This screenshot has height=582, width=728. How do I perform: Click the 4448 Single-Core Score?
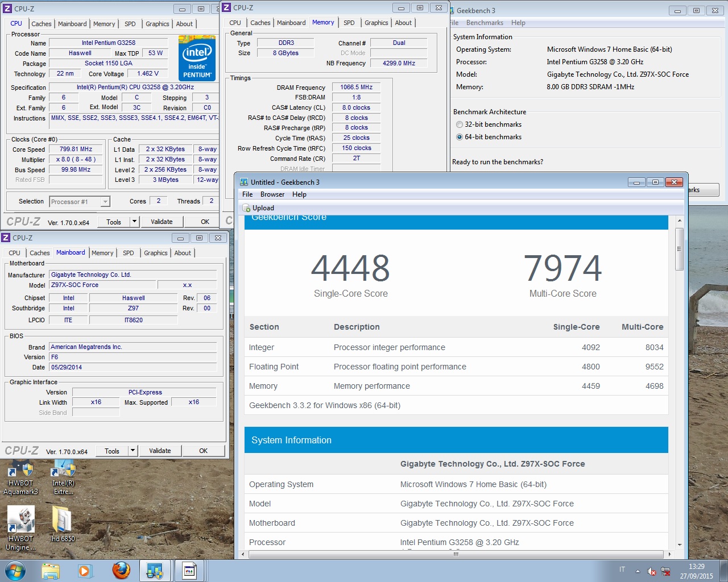[x=350, y=268]
